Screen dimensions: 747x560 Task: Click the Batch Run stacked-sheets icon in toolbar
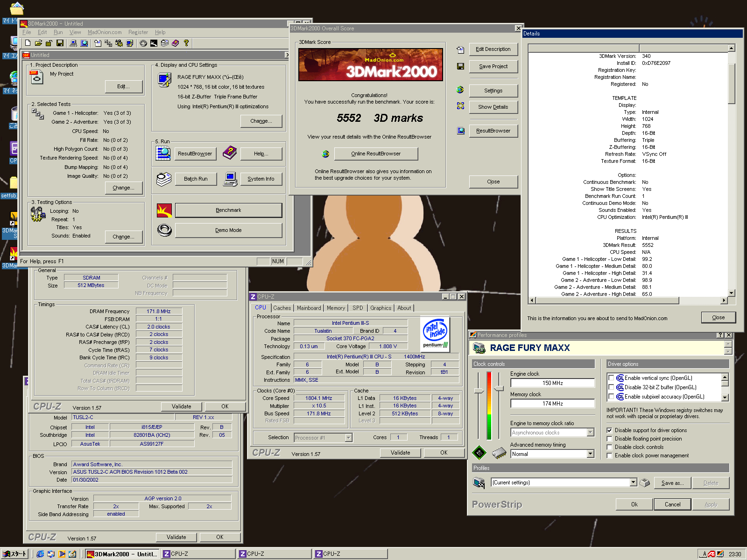click(164, 43)
